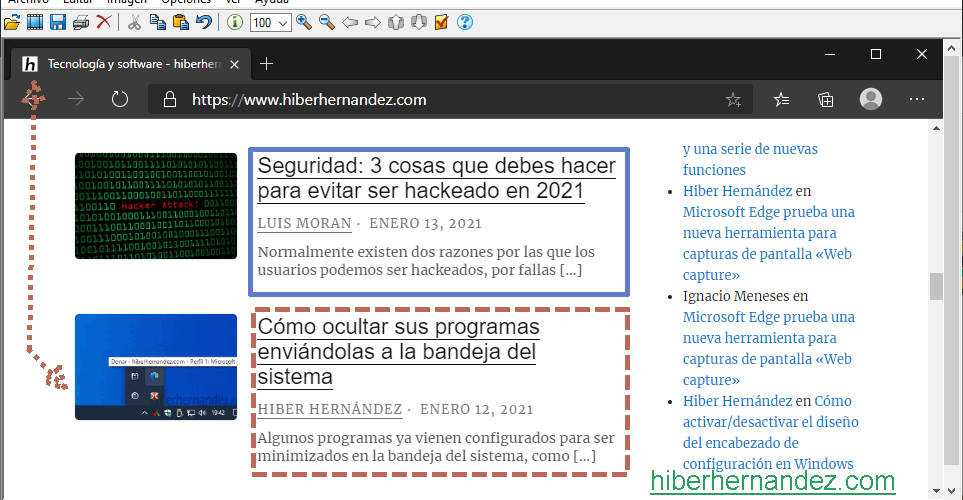963x500 pixels.
Task: Add the page to favorites with the star-plus icon
Action: point(733,100)
